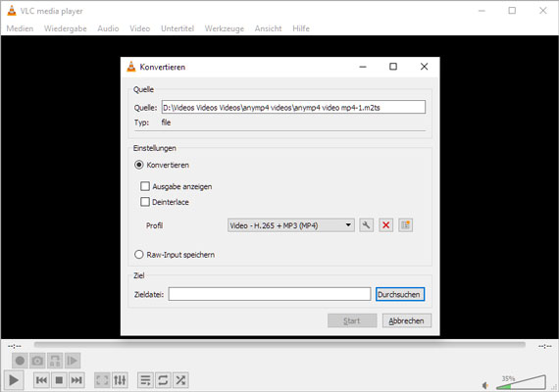Delete selected profile with red X
This screenshot has width=559, height=392.
pyautogui.click(x=385, y=225)
